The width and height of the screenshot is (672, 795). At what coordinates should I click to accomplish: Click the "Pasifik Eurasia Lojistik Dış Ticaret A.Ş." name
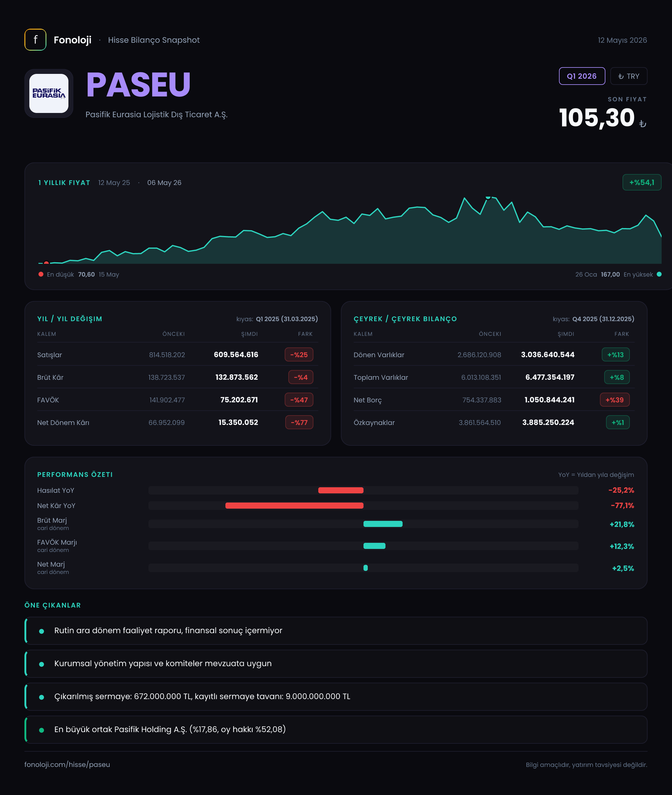click(x=157, y=114)
